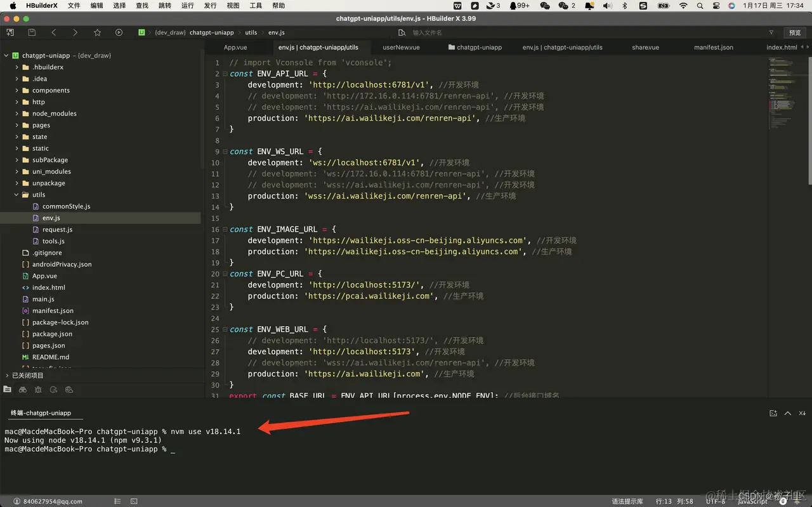
Task: Expand the pages folder
Action: pyautogui.click(x=16, y=125)
